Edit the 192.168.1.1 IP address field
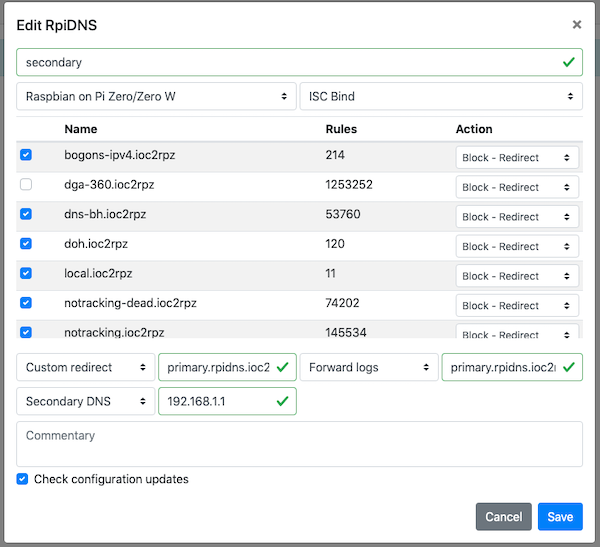600x547 pixels. coord(227,401)
